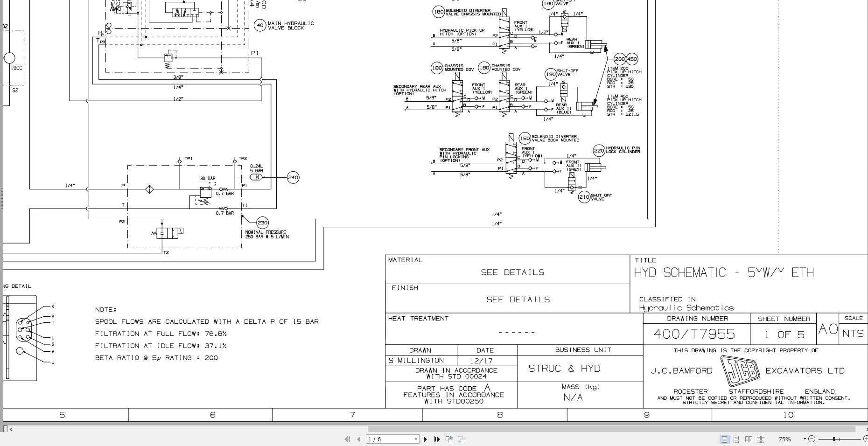Click the next view icon

(461, 439)
